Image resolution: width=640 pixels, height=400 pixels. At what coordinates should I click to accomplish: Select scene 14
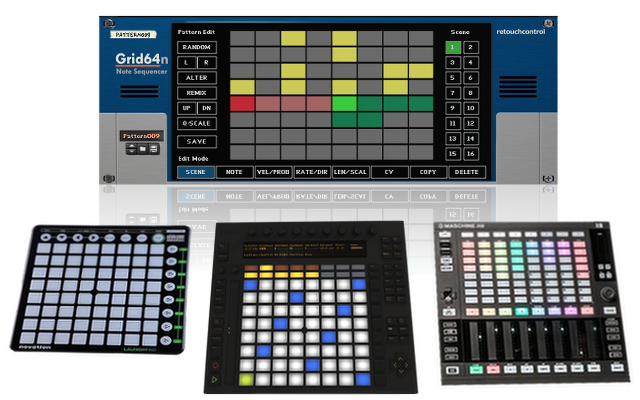(x=471, y=139)
